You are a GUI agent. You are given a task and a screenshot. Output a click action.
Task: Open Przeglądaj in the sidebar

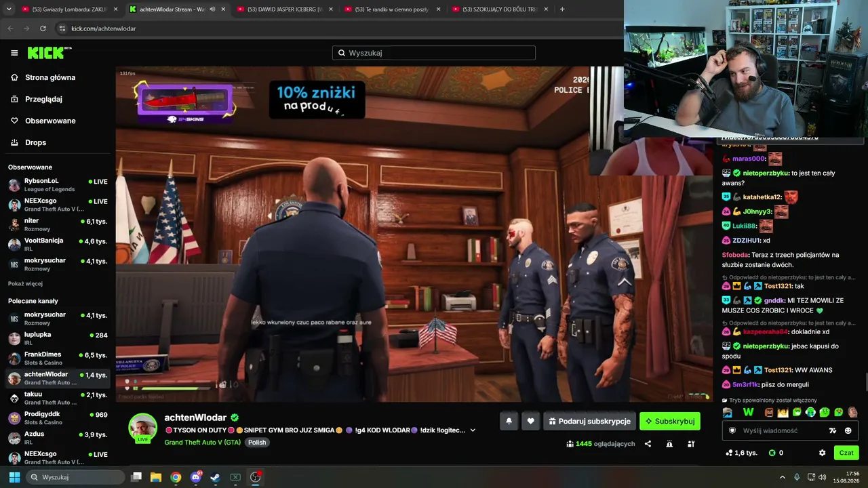58,99
